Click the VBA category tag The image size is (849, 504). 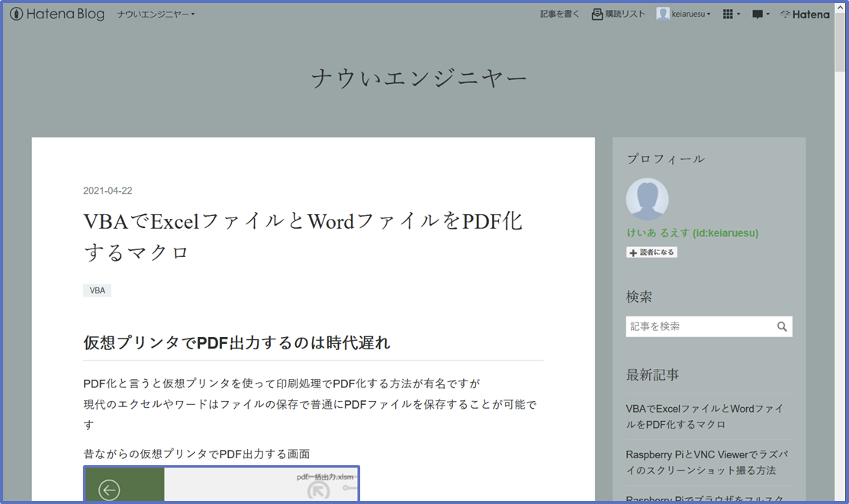[x=97, y=290]
